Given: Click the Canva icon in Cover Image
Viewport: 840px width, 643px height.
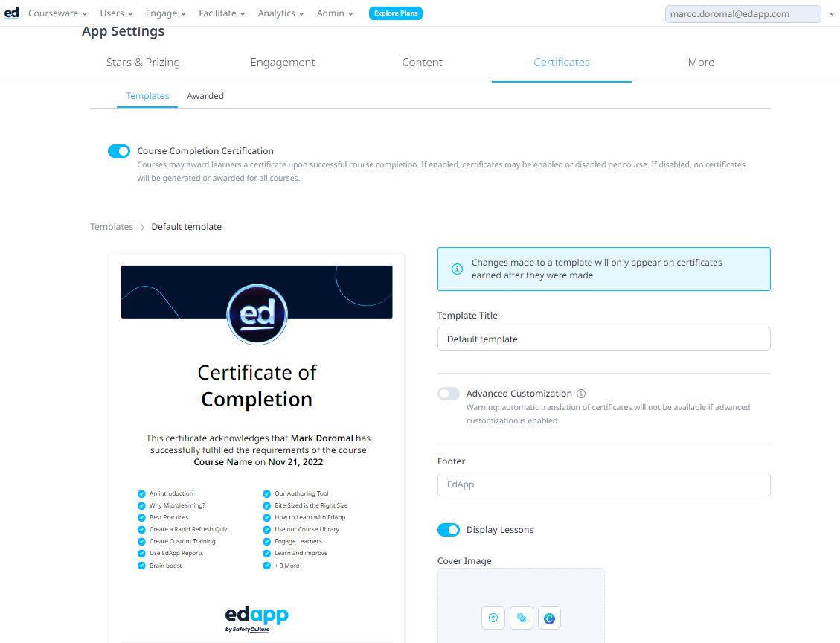Looking at the screenshot, I should [x=549, y=618].
